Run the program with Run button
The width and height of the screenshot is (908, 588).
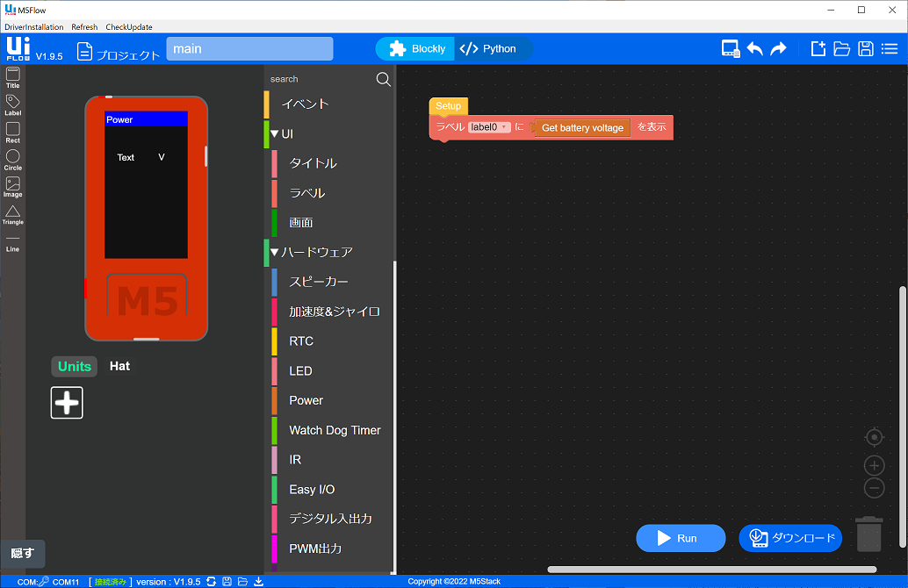[x=681, y=538]
